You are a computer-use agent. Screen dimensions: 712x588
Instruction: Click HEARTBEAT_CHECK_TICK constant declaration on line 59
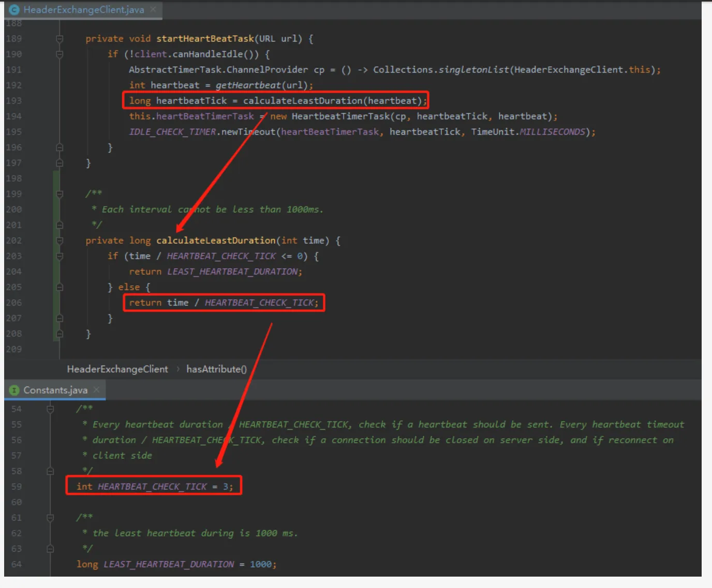click(152, 487)
